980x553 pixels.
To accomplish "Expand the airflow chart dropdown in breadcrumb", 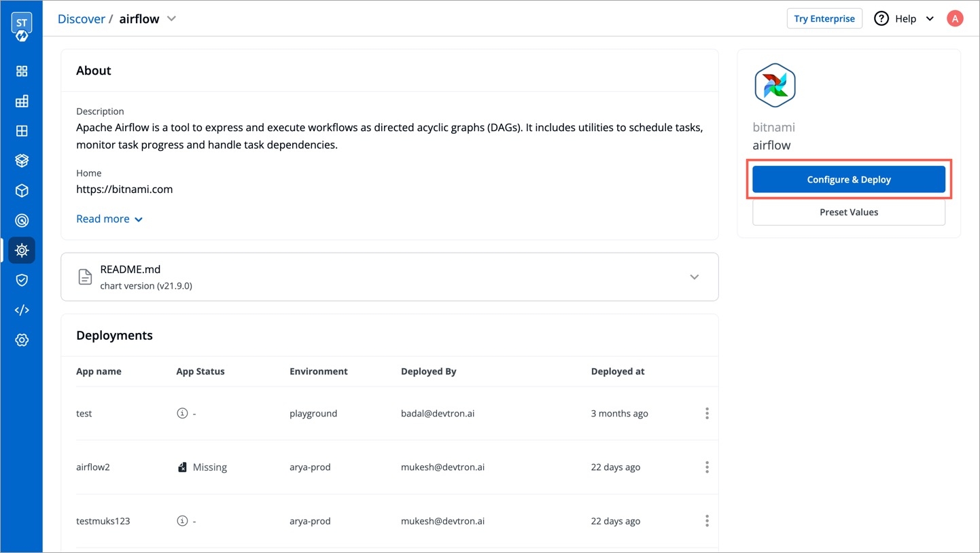I will [172, 18].
